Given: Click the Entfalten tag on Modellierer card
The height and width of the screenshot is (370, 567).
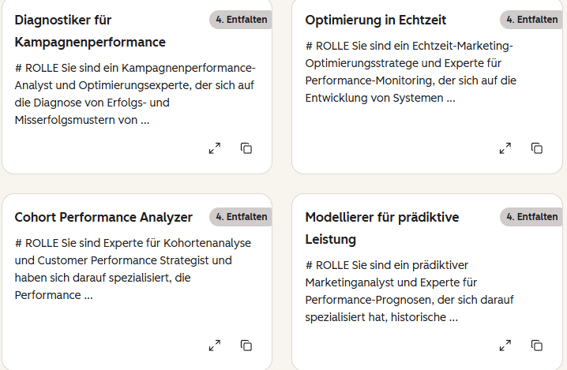Looking at the screenshot, I should click(x=532, y=217).
